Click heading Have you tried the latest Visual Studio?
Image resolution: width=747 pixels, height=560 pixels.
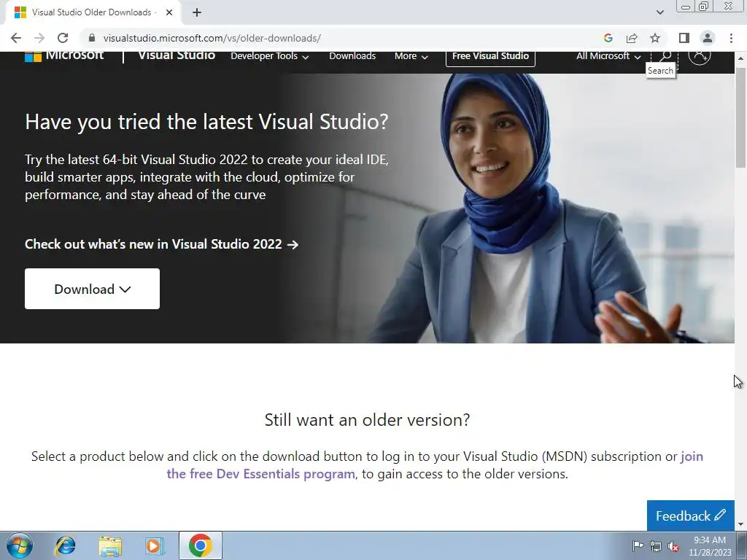click(x=206, y=122)
